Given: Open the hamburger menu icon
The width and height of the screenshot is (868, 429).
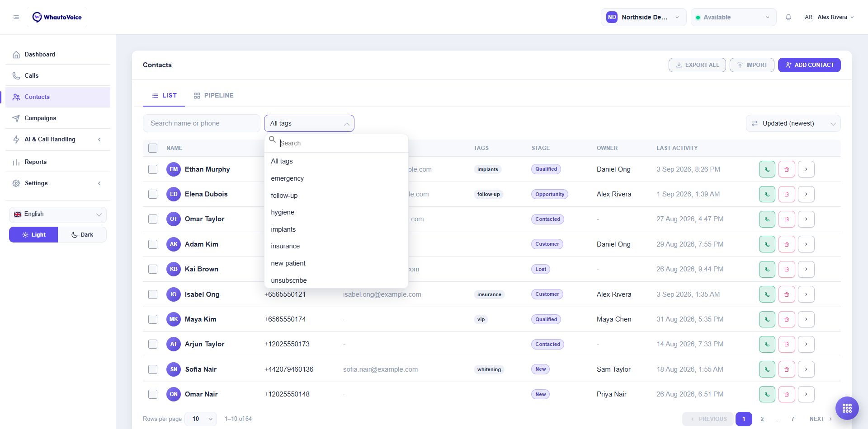Looking at the screenshot, I should pos(16,17).
